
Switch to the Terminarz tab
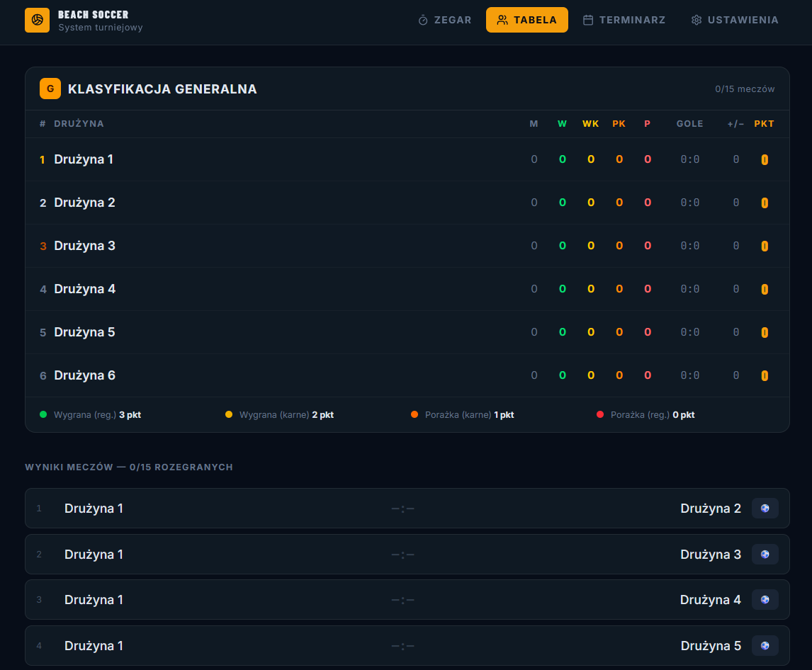[x=624, y=21]
